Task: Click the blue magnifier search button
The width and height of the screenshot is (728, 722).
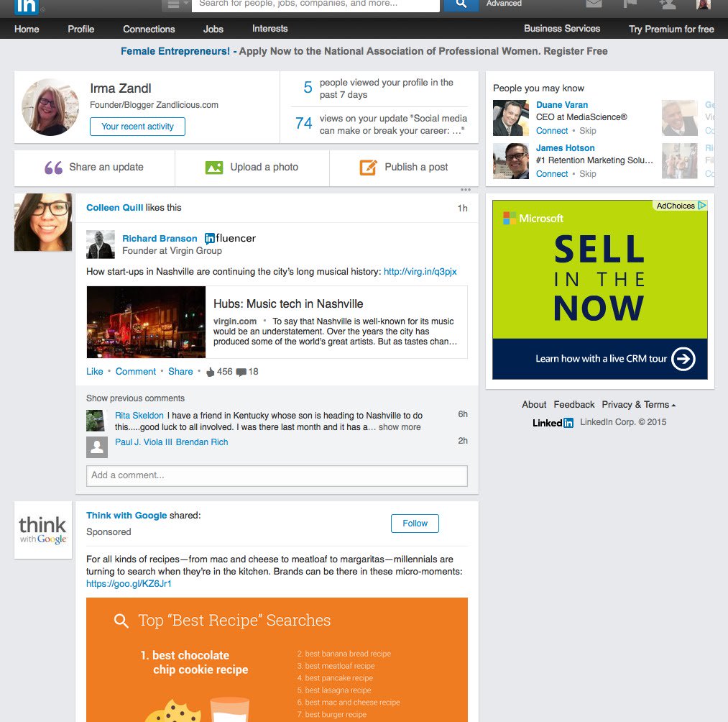Action: pyautogui.click(x=461, y=4)
